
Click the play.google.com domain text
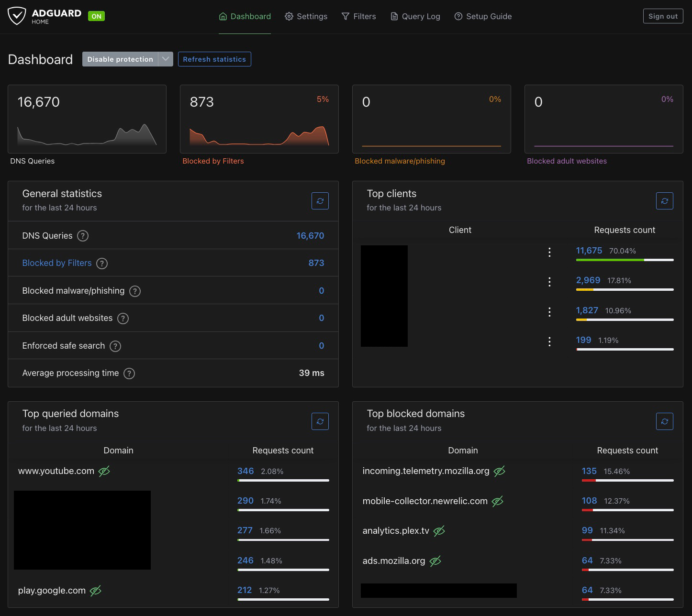tap(52, 591)
